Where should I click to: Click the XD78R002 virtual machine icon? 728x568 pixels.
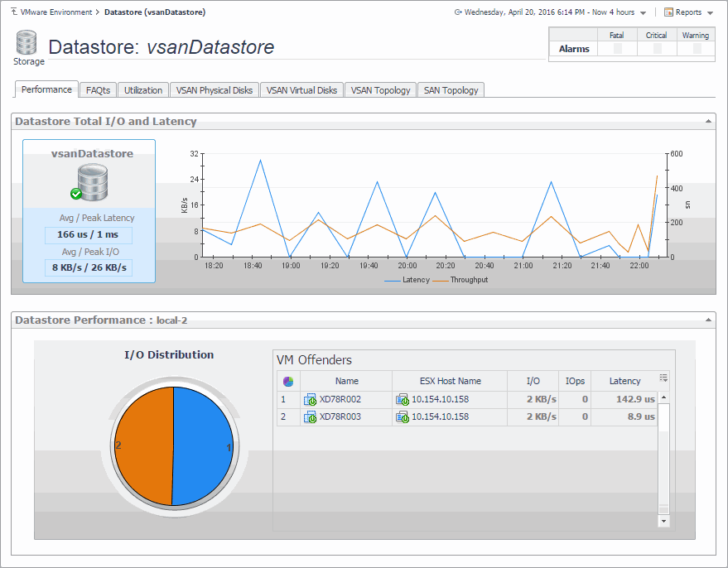tap(310, 400)
